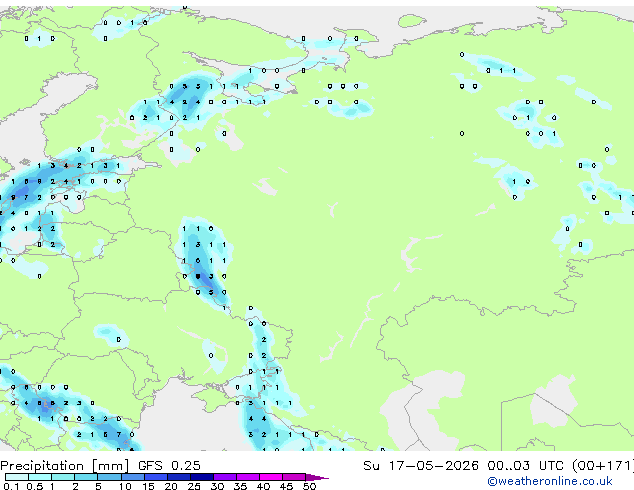Screen dimensions: 634x490
Task: Pick the 0.1–0.5 mm lightest cyan swatch
Action: click(17, 477)
